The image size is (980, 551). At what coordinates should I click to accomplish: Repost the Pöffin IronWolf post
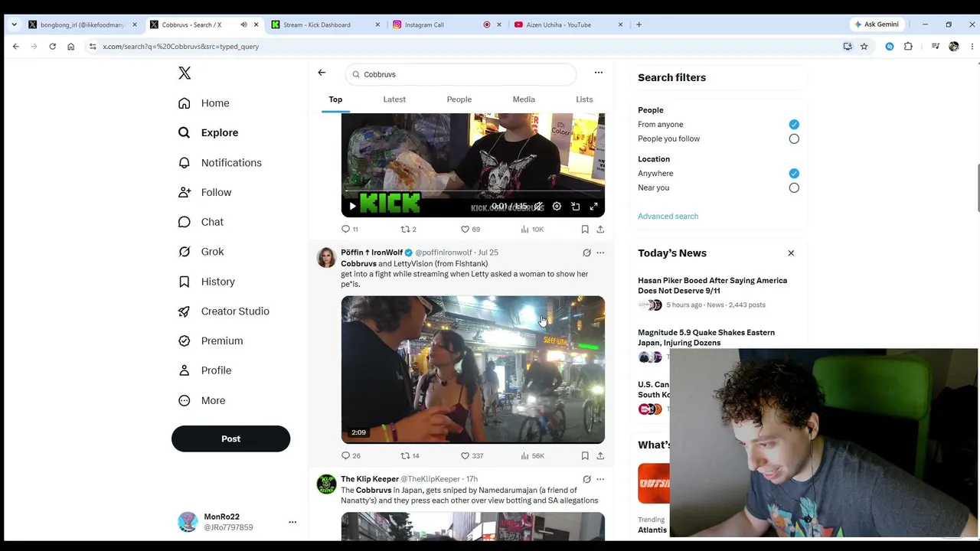(410, 456)
